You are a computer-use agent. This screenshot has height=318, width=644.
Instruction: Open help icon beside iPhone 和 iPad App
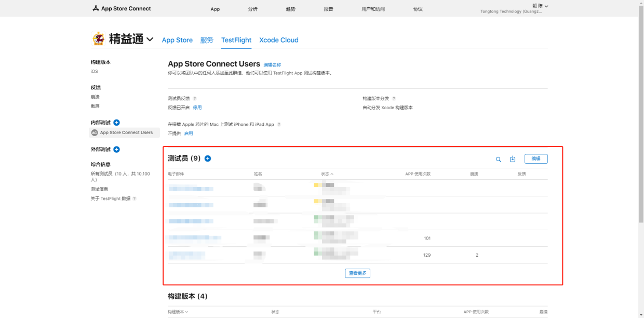click(x=279, y=125)
